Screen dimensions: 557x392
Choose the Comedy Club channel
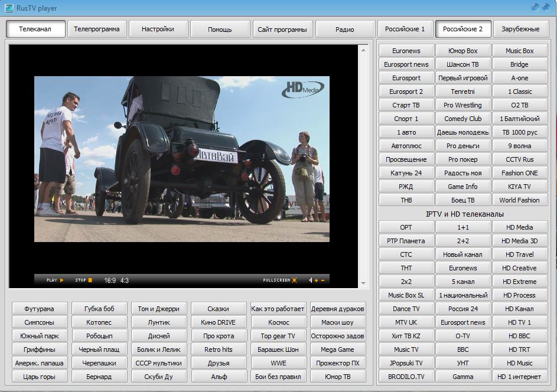[463, 119]
